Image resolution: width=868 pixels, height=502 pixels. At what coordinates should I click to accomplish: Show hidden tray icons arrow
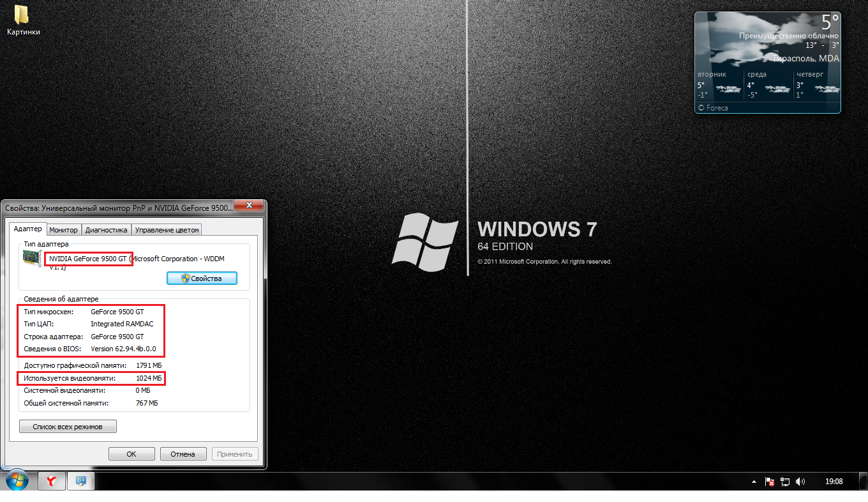point(754,482)
